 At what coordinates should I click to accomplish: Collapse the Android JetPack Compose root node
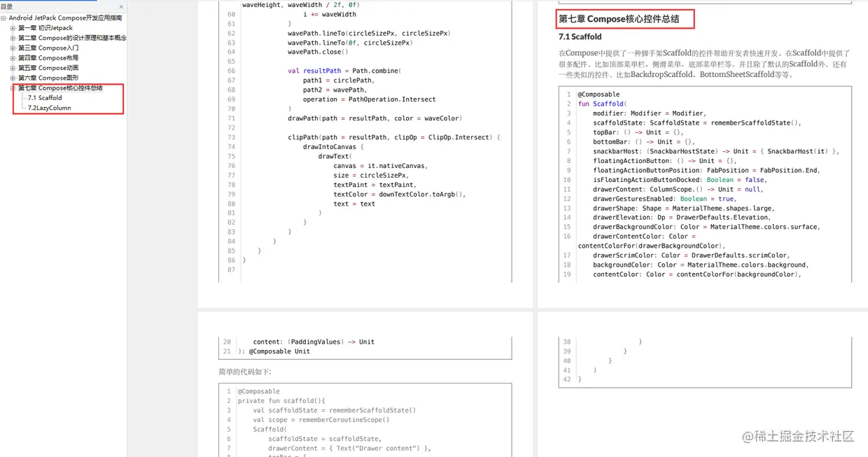pyautogui.click(x=3, y=18)
